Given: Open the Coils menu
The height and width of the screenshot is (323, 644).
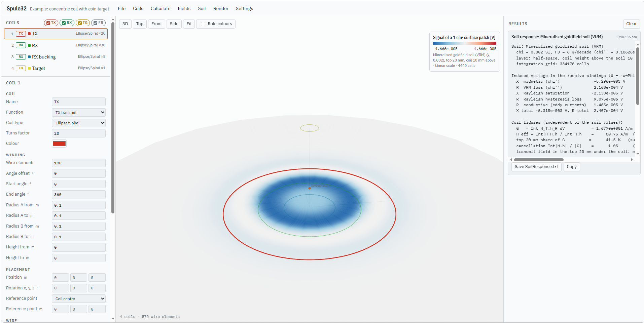Looking at the screenshot, I should click(138, 8).
